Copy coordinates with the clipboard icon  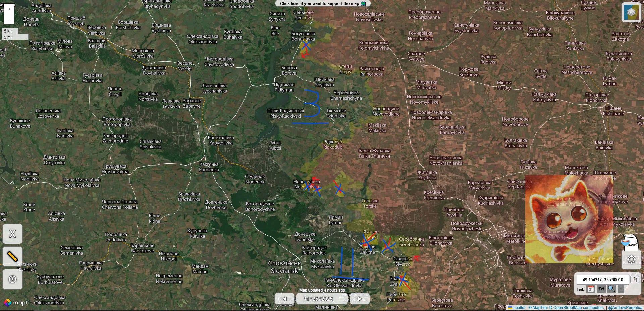tap(634, 280)
